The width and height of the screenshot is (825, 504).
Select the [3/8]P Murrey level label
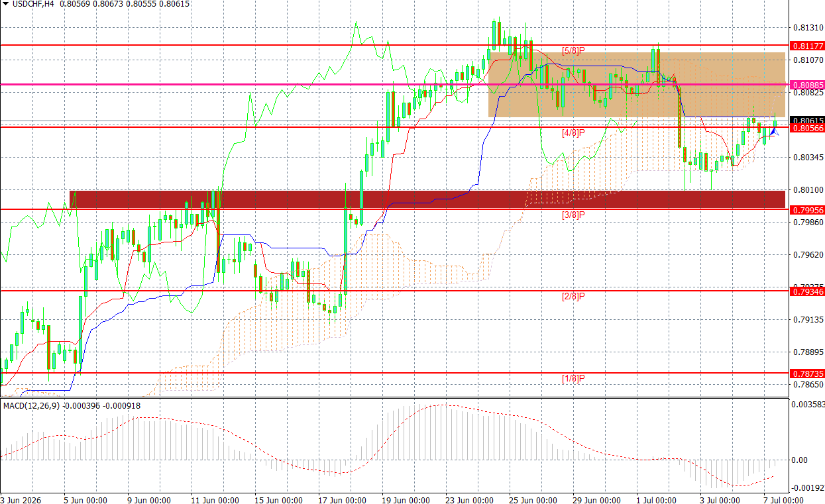click(573, 215)
